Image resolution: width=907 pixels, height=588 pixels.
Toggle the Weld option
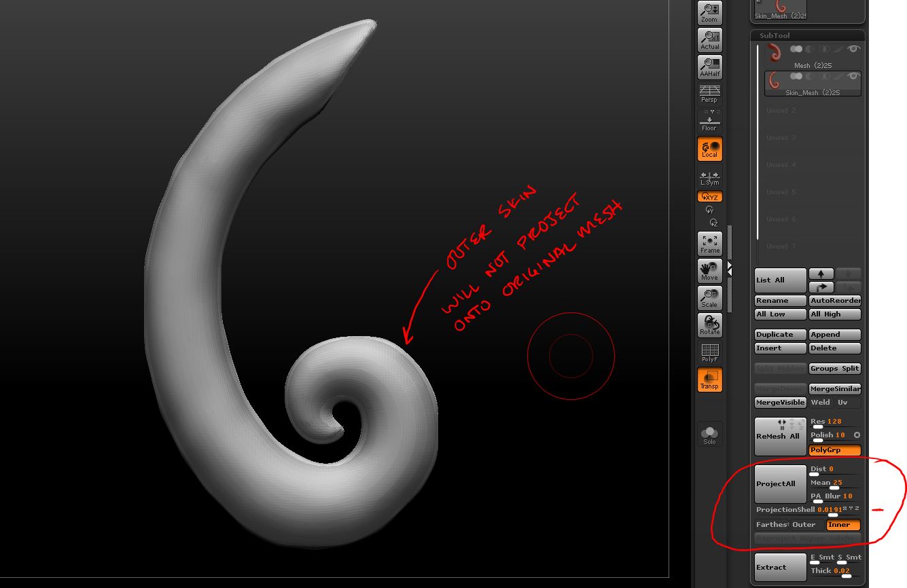(x=821, y=403)
